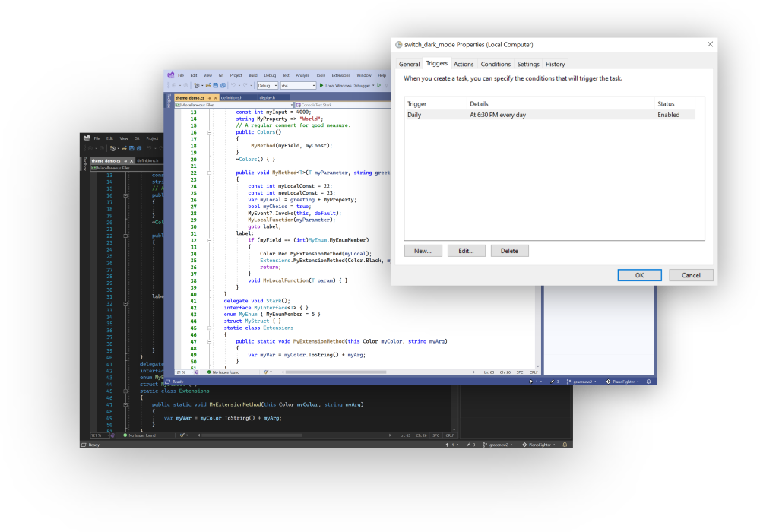The height and width of the screenshot is (532, 760).
Task: Click code cleanup brush icon in dark editor footer
Action: [x=182, y=435]
